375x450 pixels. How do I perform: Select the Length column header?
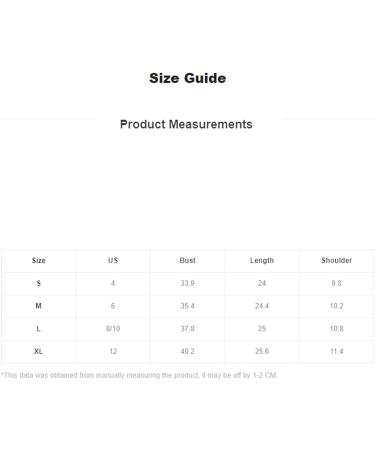[x=262, y=260]
